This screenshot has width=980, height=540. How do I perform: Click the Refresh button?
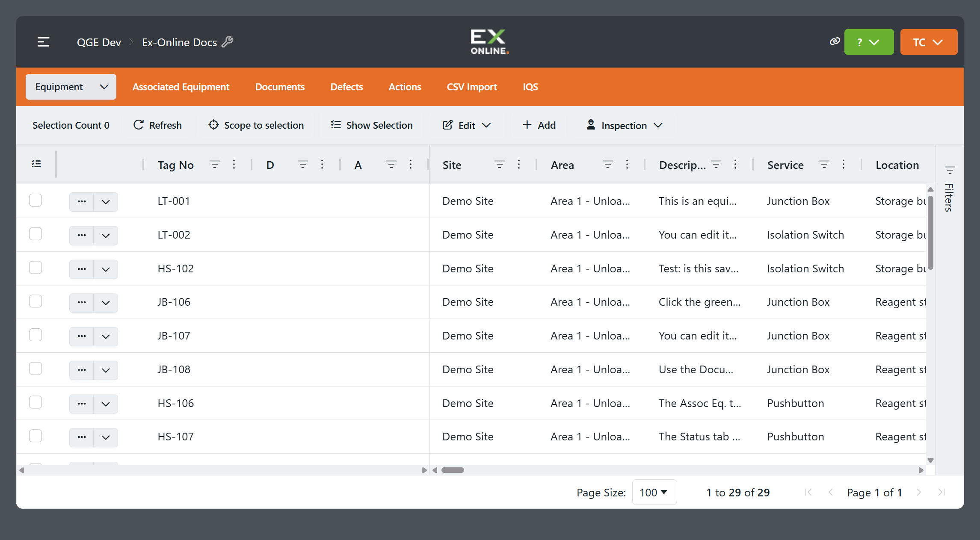point(157,125)
